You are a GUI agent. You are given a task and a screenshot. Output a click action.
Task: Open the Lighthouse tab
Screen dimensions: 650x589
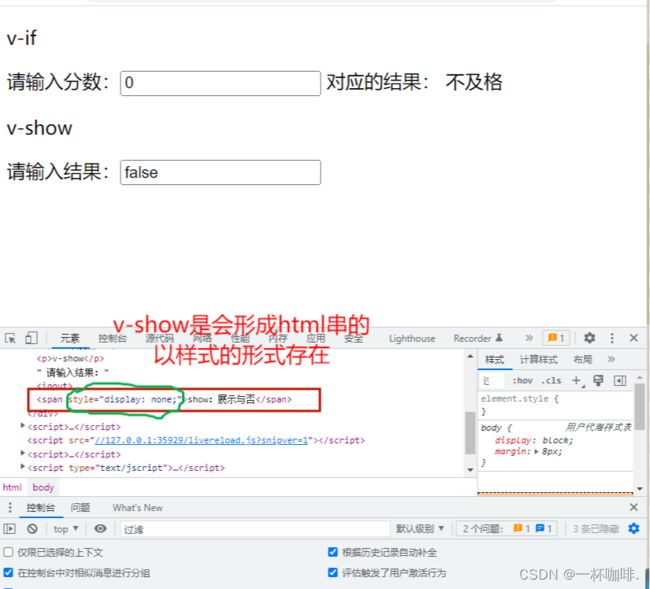coord(412,339)
